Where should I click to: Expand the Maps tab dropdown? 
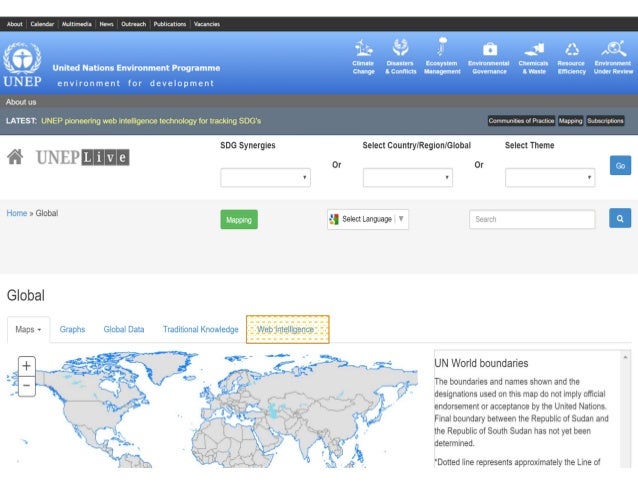28,329
